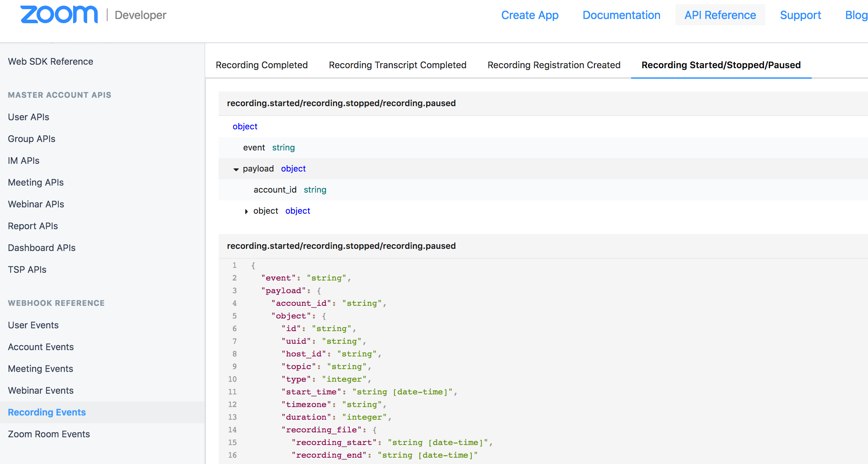Image resolution: width=868 pixels, height=464 pixels.
Task: Open Report APIs in sidebar
Action: pyautogui.click(x=33, y=226)
